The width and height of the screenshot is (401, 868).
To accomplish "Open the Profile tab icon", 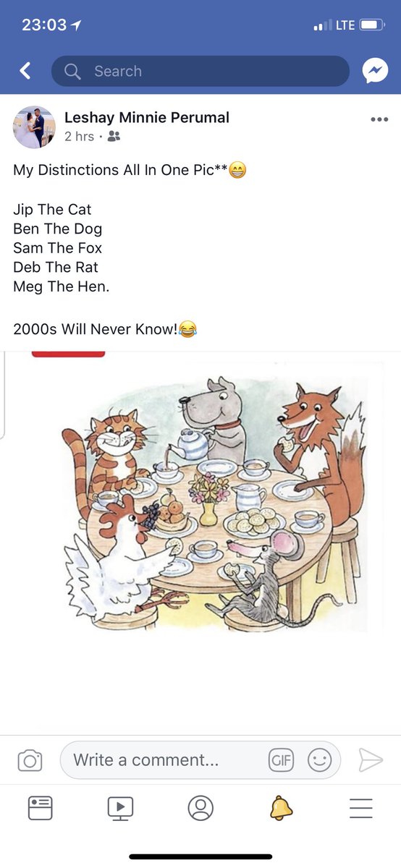I will pos(200,807).
